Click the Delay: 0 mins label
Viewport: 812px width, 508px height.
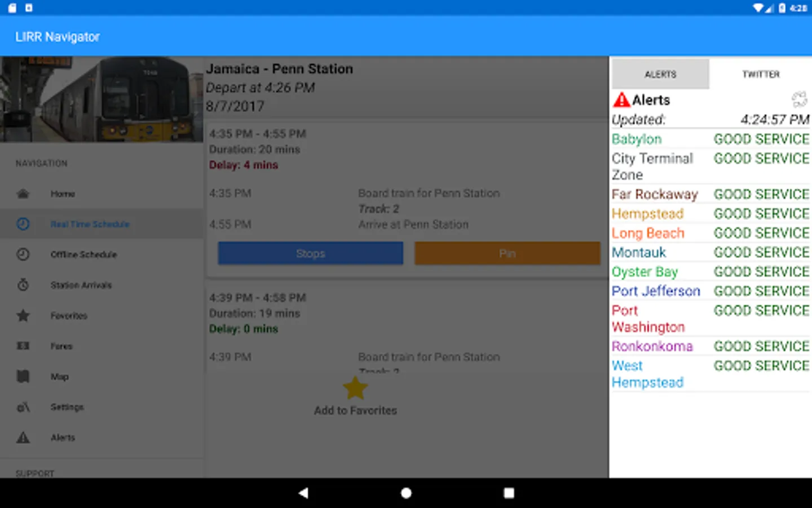click(244, 329)
